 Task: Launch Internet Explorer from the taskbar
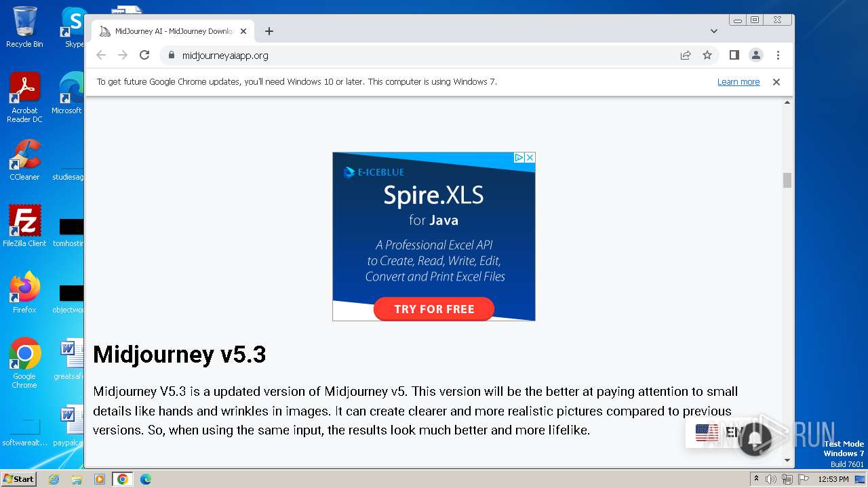tap(54, 479)
